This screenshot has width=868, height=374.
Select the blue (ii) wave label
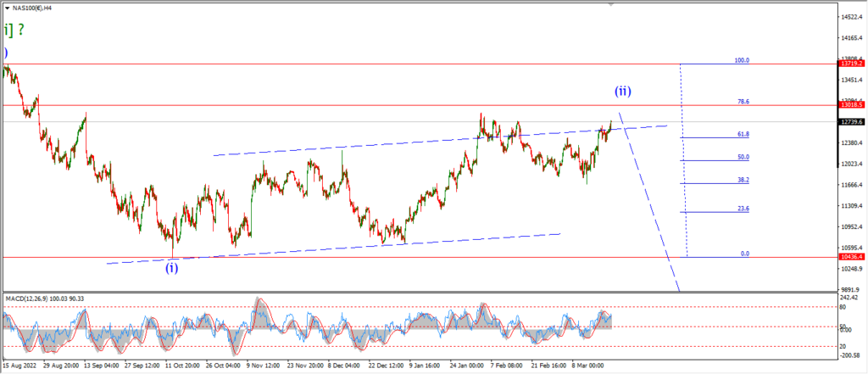(623, 92)
